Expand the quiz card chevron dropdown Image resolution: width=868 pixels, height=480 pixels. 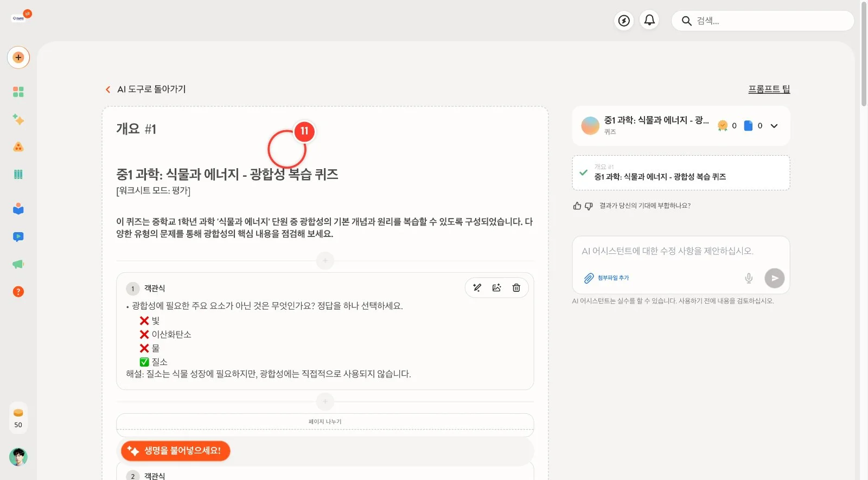774,126
